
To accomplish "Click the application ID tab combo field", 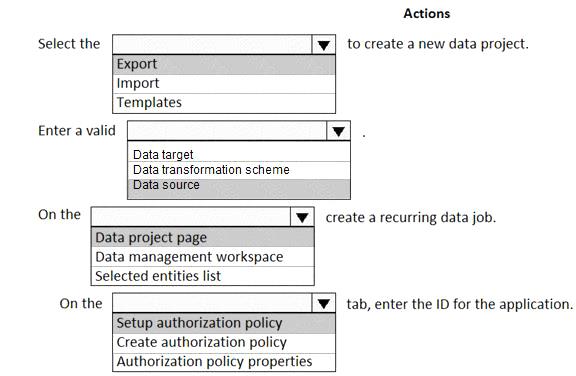I will pyautogui.click(x=212, y=303).
